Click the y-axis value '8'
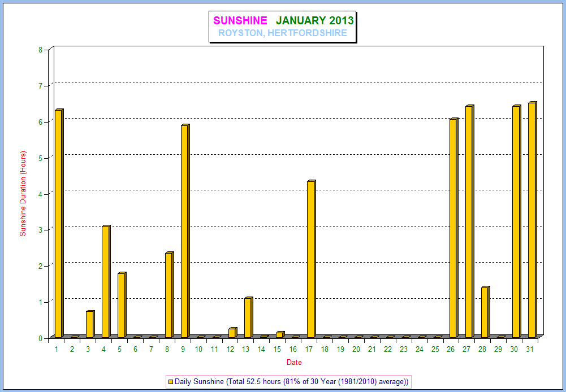The height and width of the screenshot is (392, 566). click(41, 50)
